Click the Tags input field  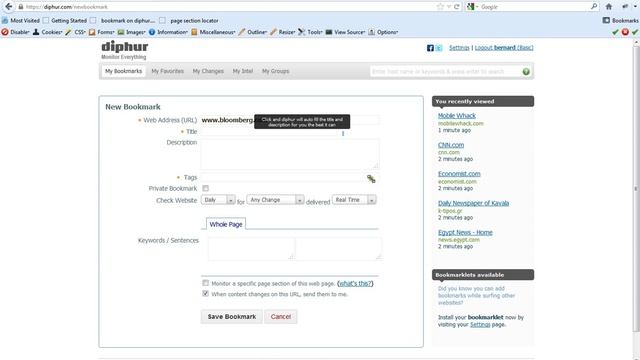pos(283,178)
